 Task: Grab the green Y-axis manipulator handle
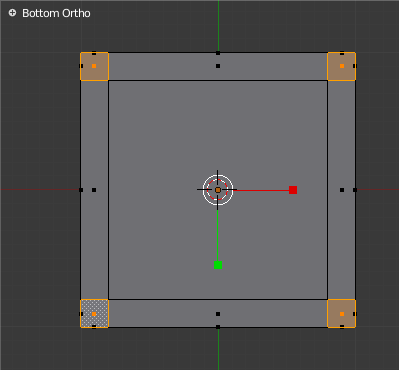coord(218,265)
